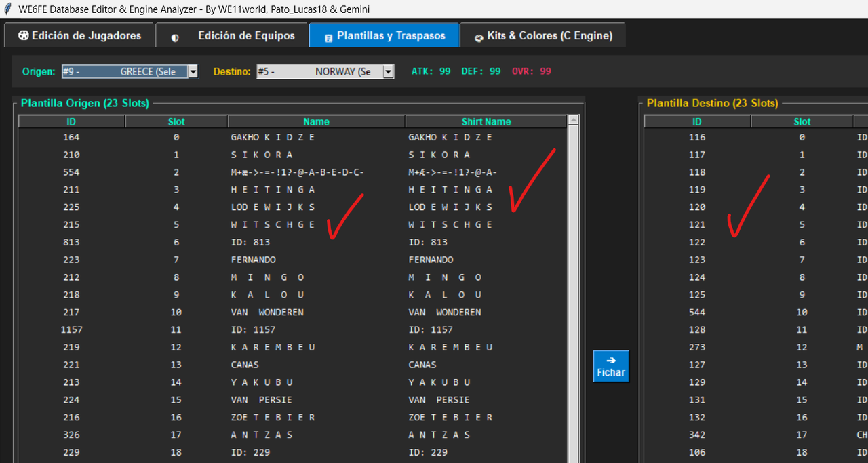The height and width of the screenshot is (463, 868).
Task: Select destination row with ID 544
Action: 755,313
